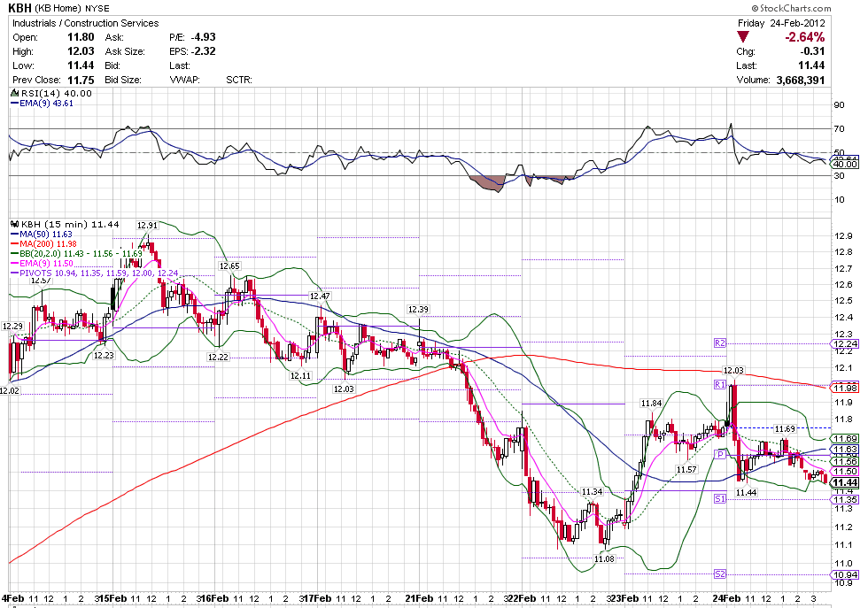The height and width of the screenshot is (608, 868).
Task: Click the 12.02 price label at chart left
Action: (10, 390)
